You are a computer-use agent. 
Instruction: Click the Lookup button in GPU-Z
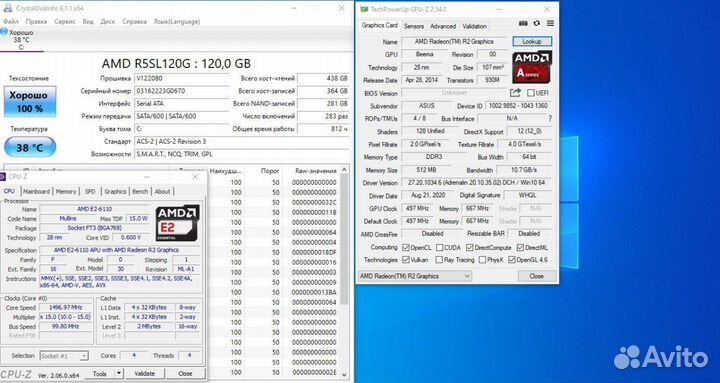[532, 41]
